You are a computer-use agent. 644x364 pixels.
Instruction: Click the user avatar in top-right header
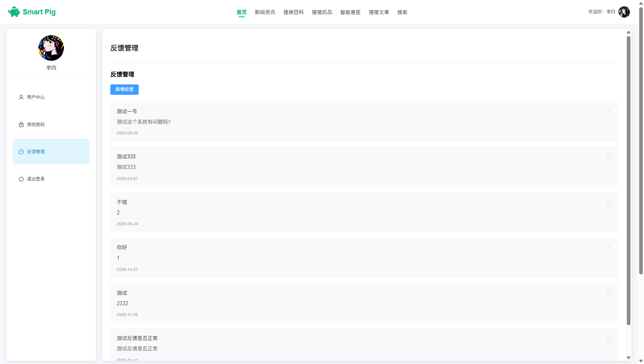point(624,12)
